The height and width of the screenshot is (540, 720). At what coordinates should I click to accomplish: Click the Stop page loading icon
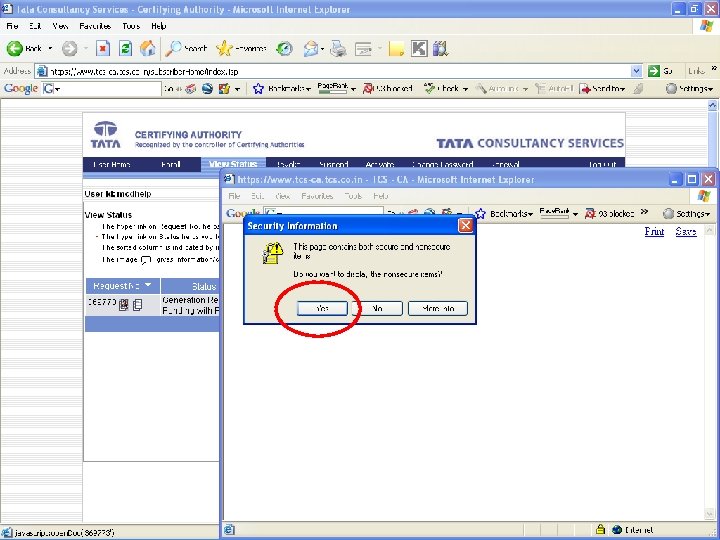103,48
